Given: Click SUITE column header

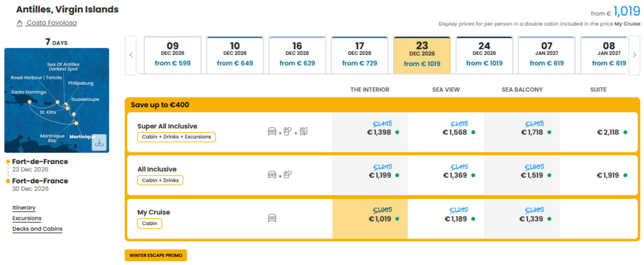Looking at the screenshot, I should tap(598, 90).
